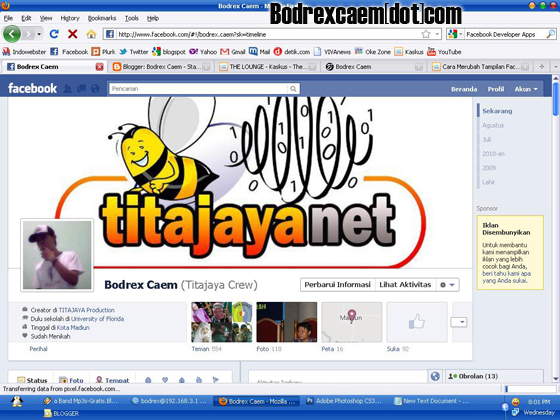Image resolution: width=560 pixels, height=420 pixels.
Task: Go to Profil
Action: [496, 89]
